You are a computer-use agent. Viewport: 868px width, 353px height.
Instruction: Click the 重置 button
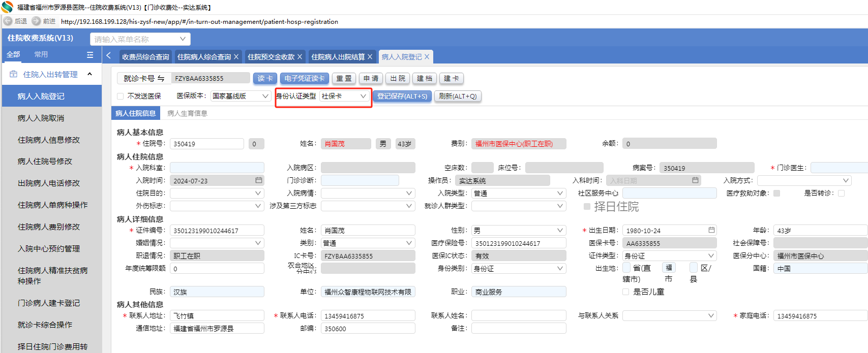click(344, 78)
